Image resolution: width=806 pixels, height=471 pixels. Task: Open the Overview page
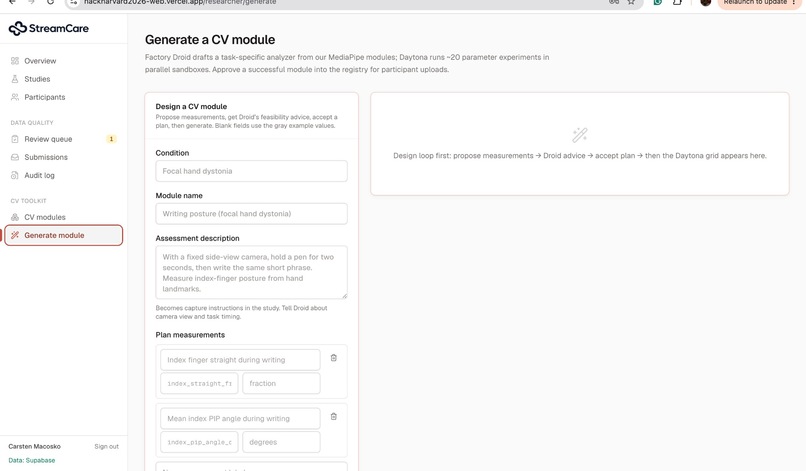tap(40, 61)
